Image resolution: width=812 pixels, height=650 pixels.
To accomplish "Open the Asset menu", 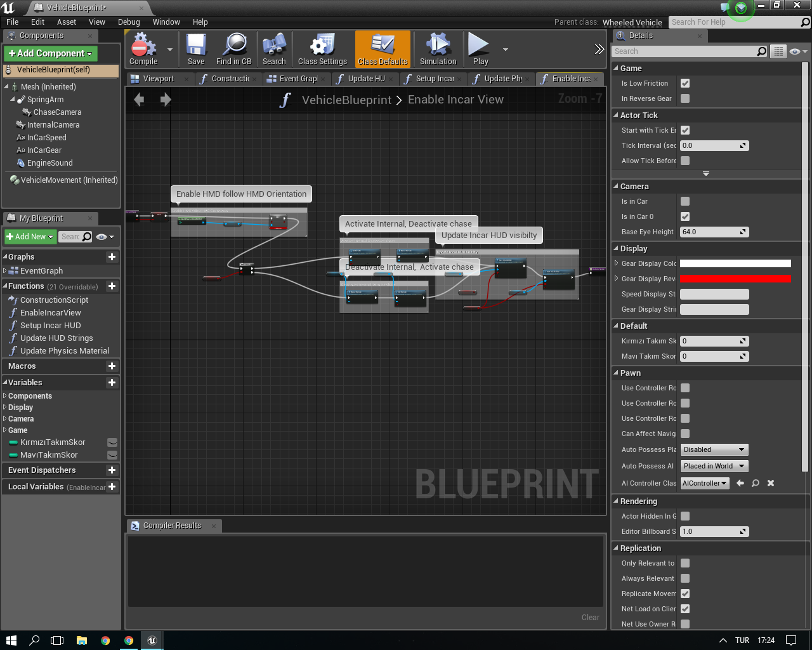I will (67, 22).
